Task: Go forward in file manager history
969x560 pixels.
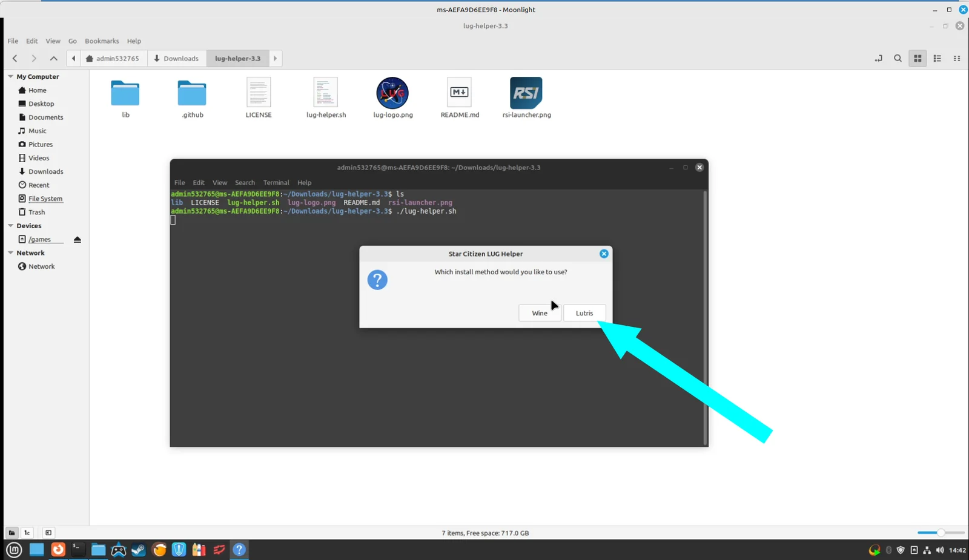Action: point(34,59)
